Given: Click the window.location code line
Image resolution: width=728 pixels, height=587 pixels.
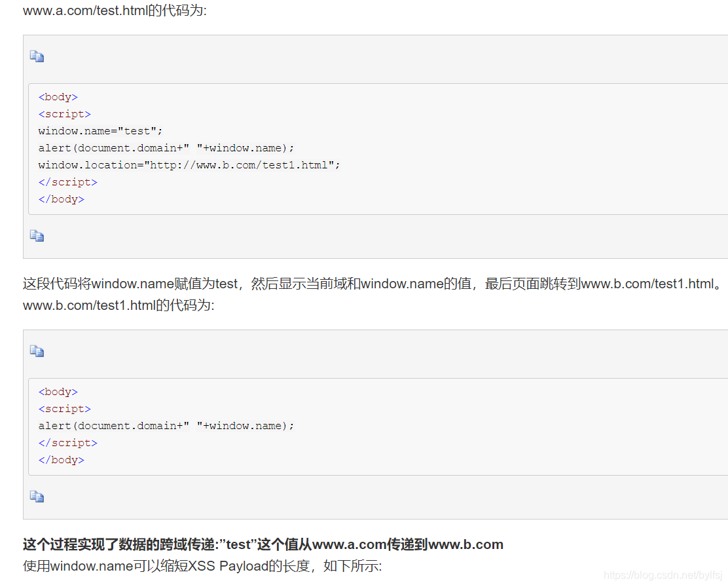Looking at the screenshot, I should pos(189,165).
